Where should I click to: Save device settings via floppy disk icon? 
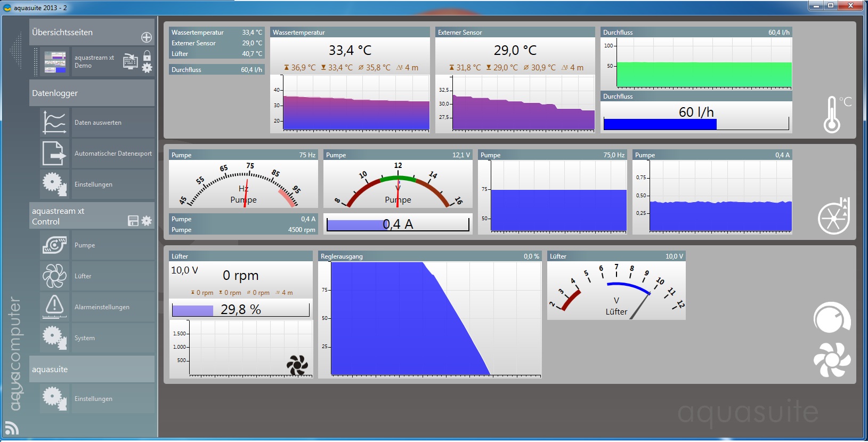click(133, 221)
